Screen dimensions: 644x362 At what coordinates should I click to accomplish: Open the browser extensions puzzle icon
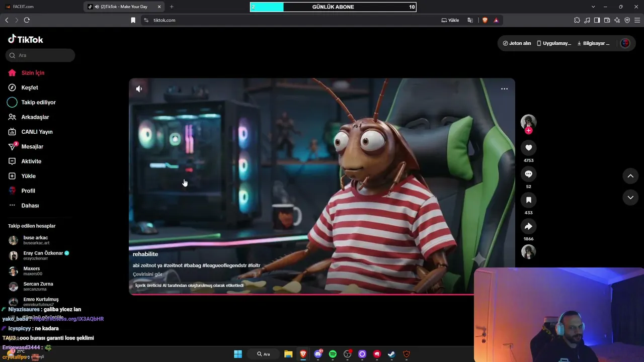pos(577,20)
